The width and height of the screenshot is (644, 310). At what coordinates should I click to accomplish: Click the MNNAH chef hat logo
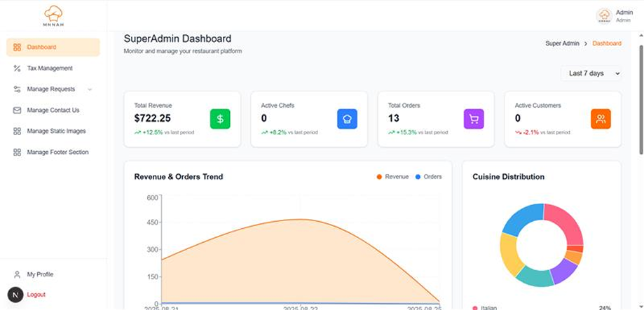pyautogui.click(x=53, y=15)
